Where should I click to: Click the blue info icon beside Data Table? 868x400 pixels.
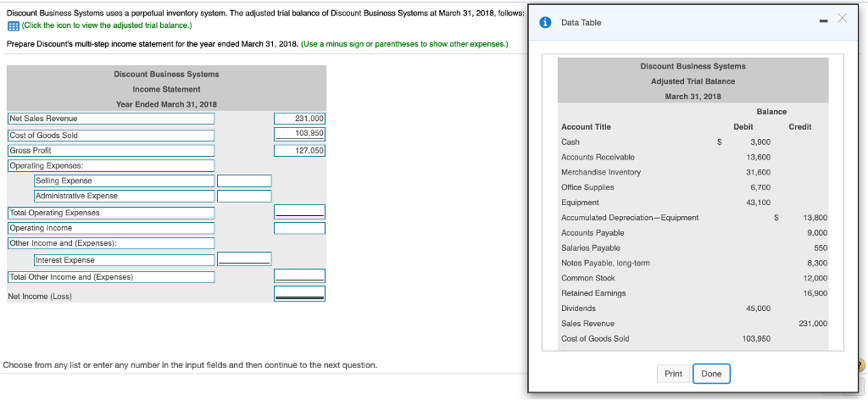pos(546,23)
